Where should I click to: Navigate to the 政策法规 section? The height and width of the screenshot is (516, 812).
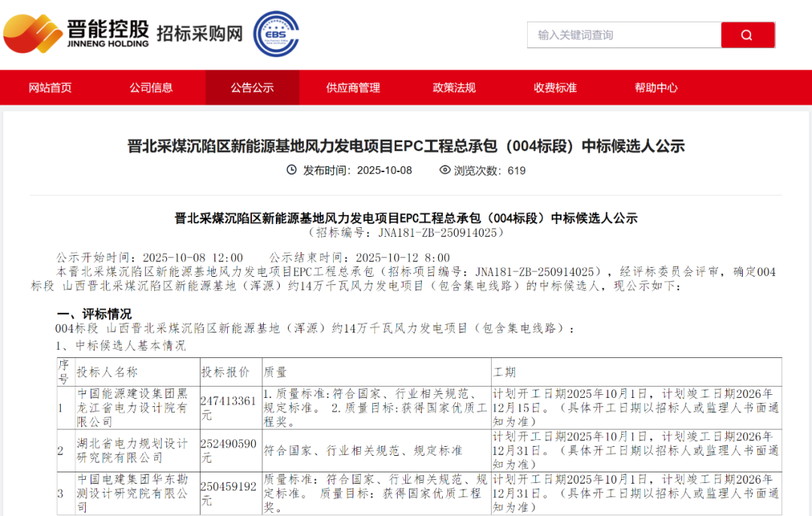(x=454, y=87)
